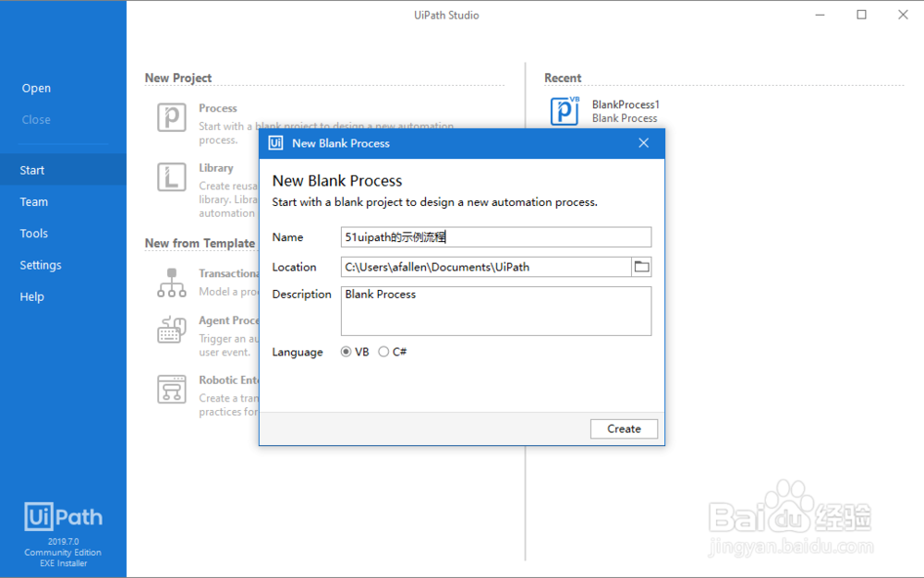Close the New Blank Process dialog
Screen dimensions: 924x578
(644, 143)
